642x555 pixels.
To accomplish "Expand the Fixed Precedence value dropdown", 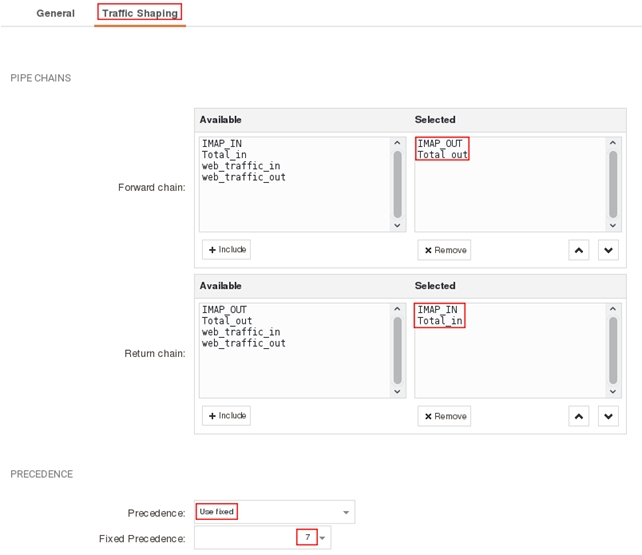I will [323, 539].
